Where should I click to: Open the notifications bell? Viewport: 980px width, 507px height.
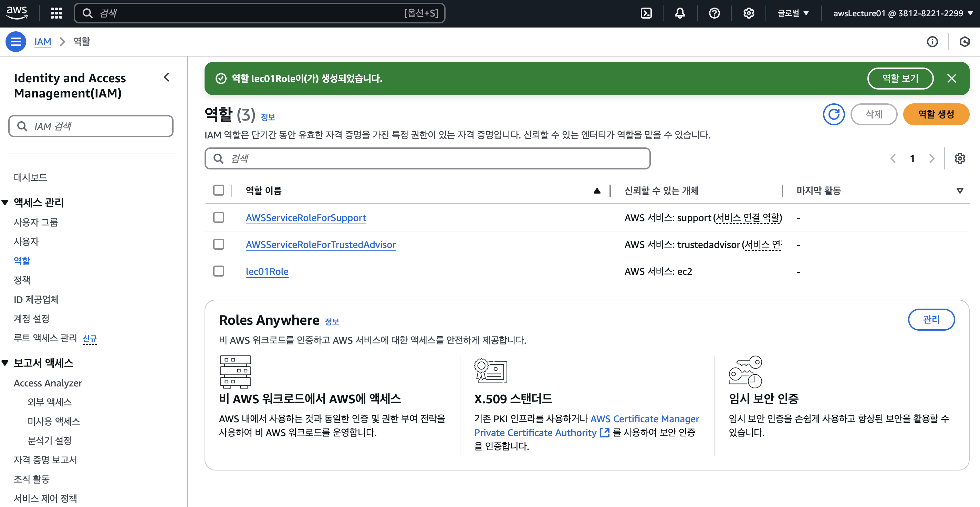click(x=680, y=13)
